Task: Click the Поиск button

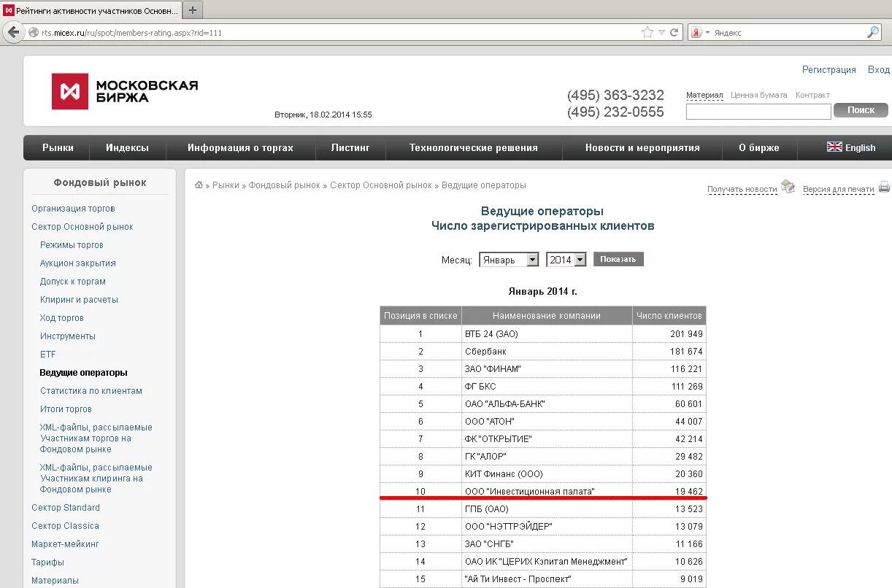Action: click(x=861, y=110)
